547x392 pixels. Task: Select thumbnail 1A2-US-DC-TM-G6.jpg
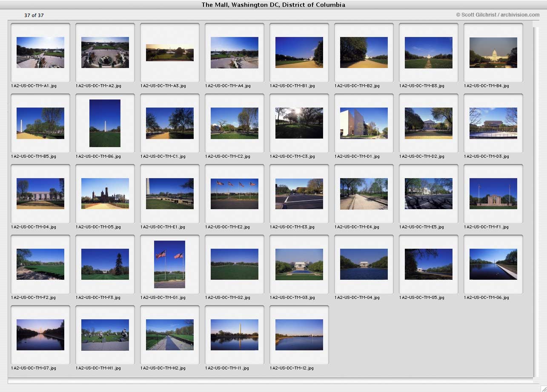(493, 264)
